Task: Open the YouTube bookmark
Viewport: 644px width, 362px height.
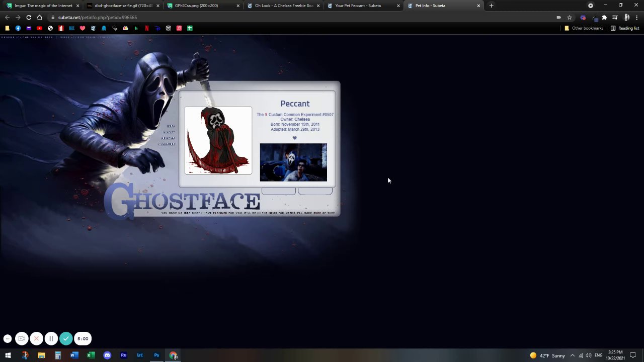Action: click(x=39, y=28)
